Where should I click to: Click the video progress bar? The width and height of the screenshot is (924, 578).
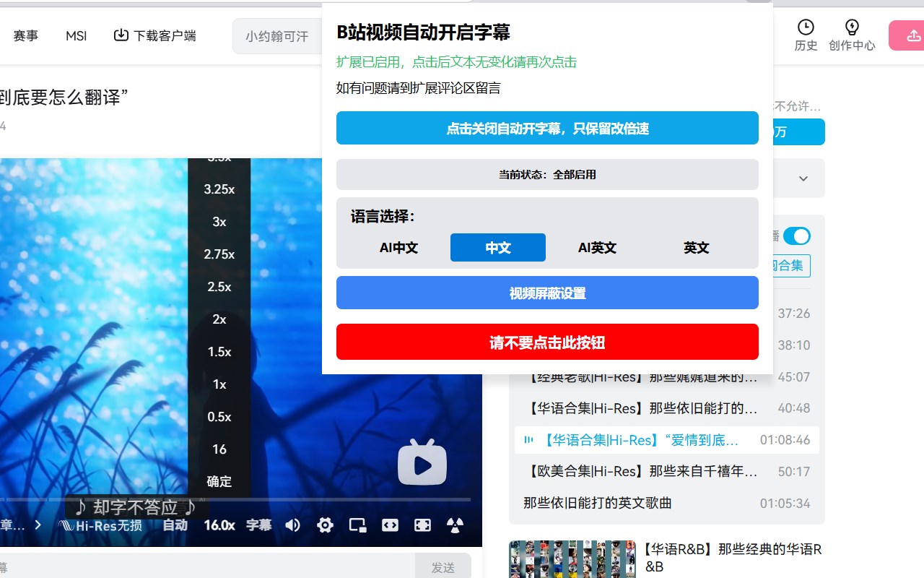[235, 499]
